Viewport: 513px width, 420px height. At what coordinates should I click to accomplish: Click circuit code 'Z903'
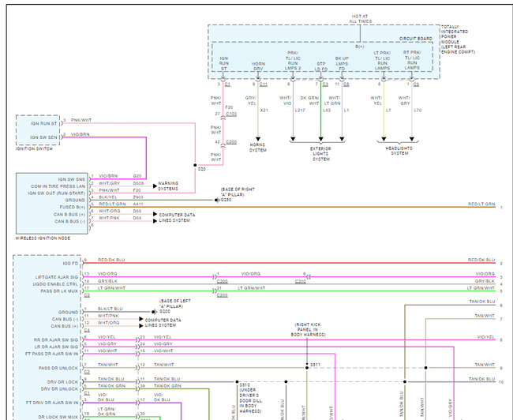(138, 197)
